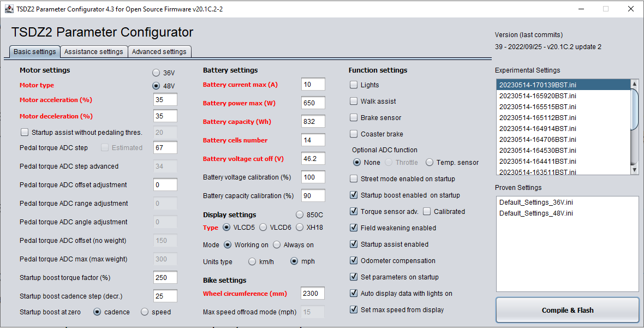The height and width of the screenshot is (328, 644).
Task: Uncheck Startup assist enabled
Action: tap(354, 244)
